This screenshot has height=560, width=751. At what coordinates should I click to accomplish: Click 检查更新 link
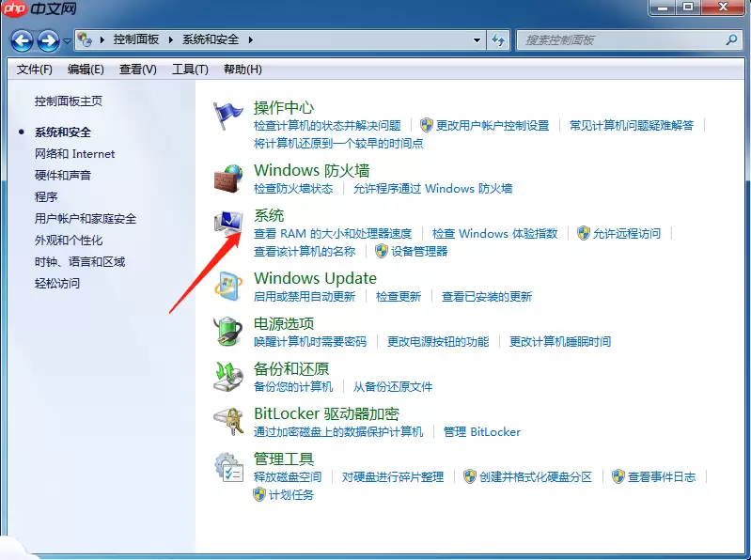point(399,297)
